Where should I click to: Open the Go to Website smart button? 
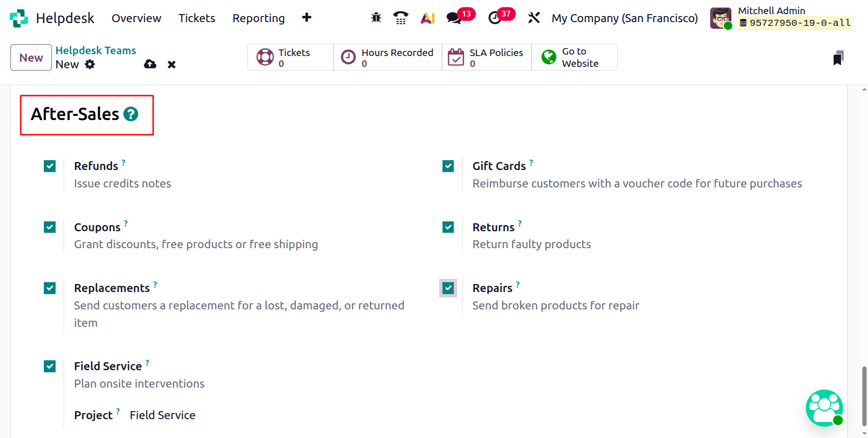573,57
